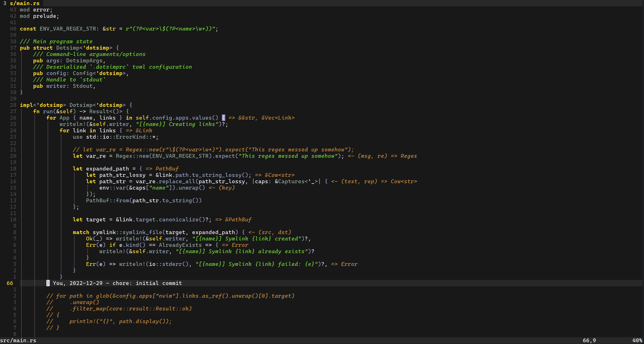Click the '// for path in glob' comment
Screen dimensions: 644x344
point(170,296)
